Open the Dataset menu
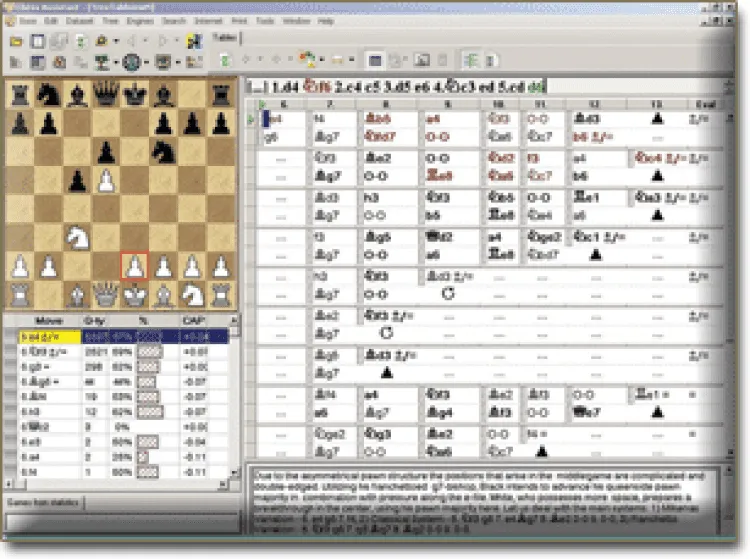The image size is (750, 559). [x=79, y=21]
